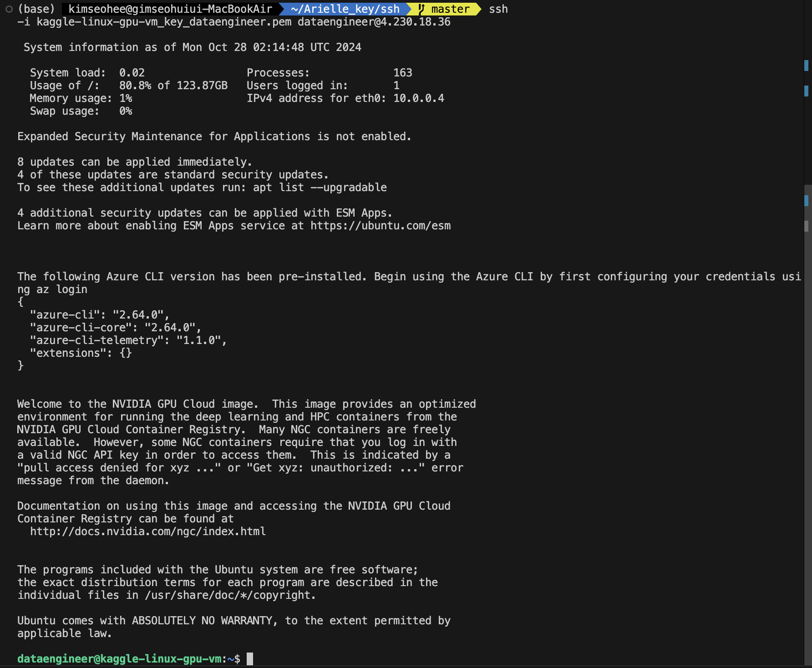Click the Swap usage 0% value

click(126, 111)
